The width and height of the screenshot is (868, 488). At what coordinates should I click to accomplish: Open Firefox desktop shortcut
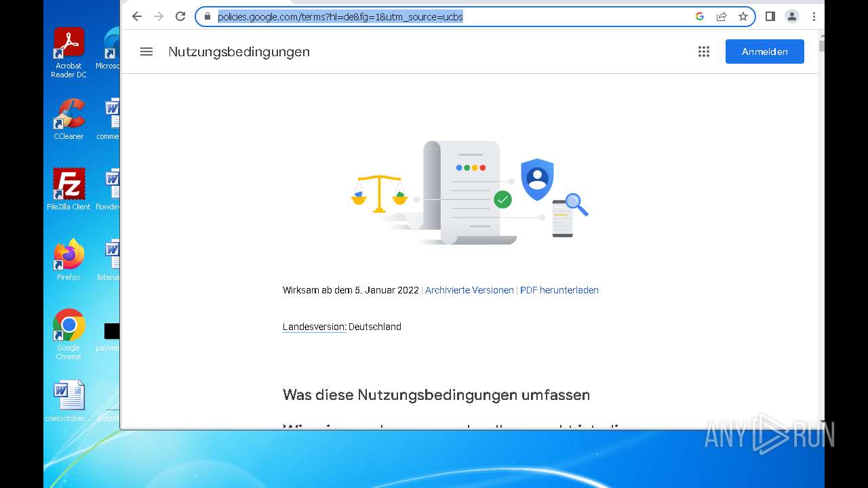(x=68, y=260)
